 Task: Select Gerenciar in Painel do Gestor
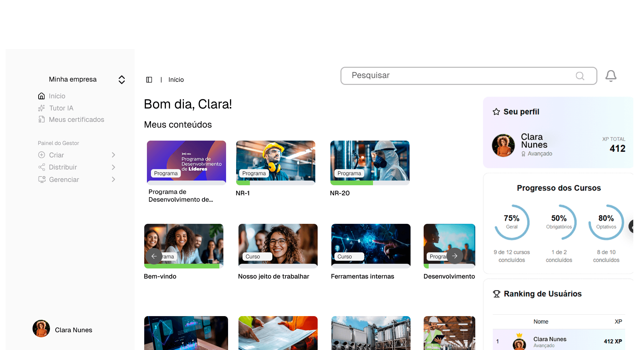pos(64,180)
